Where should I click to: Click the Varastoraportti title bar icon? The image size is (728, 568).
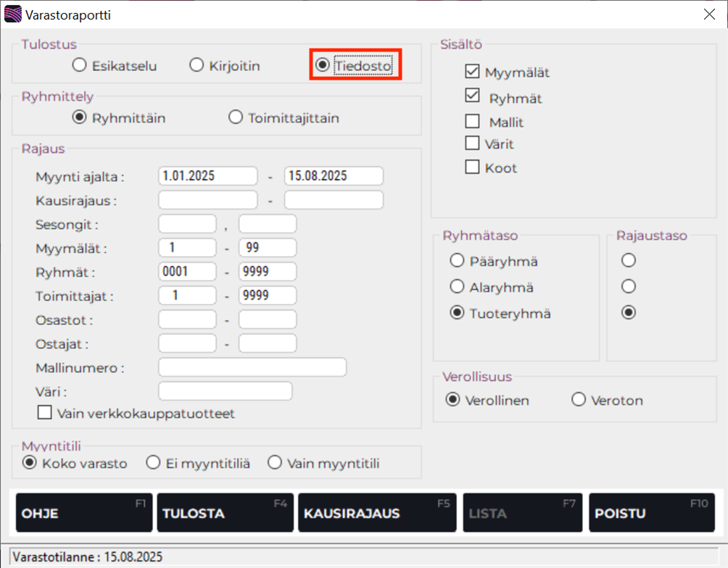click(x=13, y=13)
